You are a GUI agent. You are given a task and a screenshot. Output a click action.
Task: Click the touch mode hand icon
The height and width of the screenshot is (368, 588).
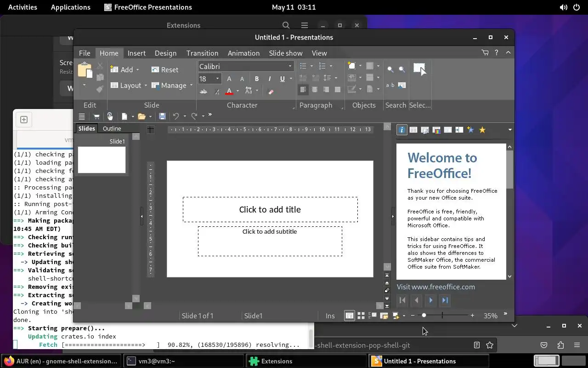[x=110, y=116]
